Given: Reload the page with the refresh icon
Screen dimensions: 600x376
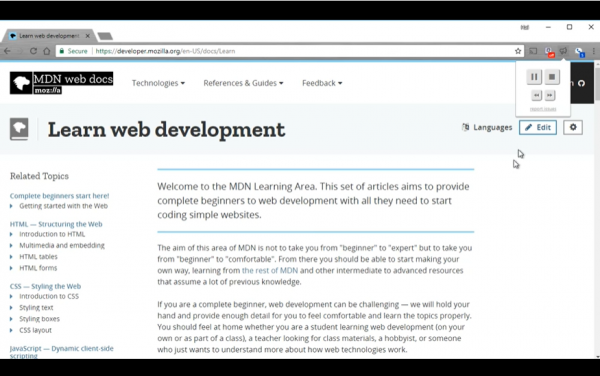Looking at the screenshot, I should pyautogui.click(x=33, y=51).
